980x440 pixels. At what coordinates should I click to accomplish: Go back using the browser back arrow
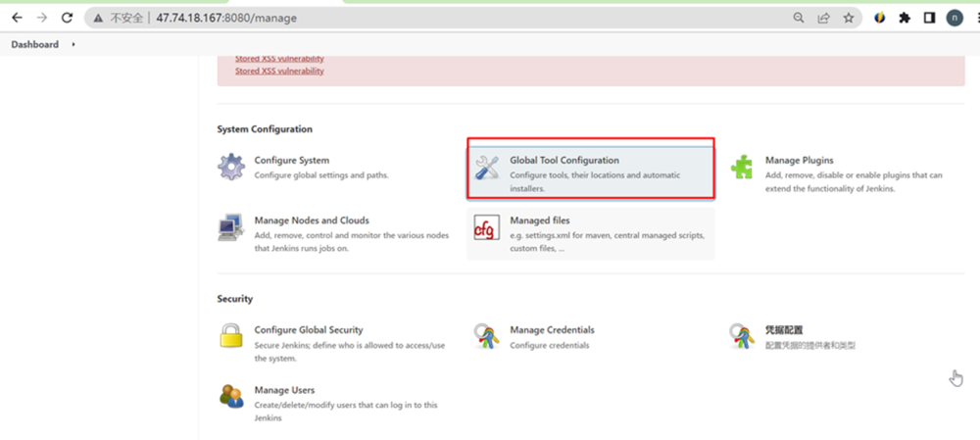(x=17, y=18)
